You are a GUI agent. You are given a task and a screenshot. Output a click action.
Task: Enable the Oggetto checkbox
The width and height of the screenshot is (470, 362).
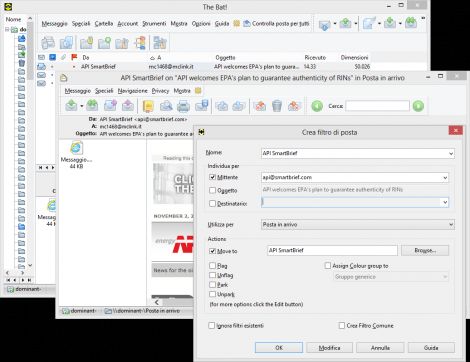point(212,190)
